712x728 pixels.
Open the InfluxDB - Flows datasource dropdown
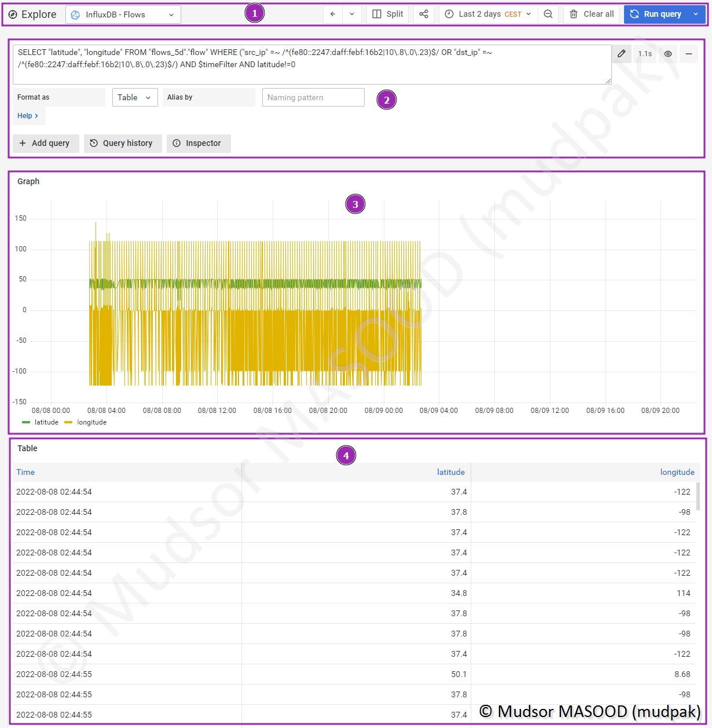click(123, 15)
